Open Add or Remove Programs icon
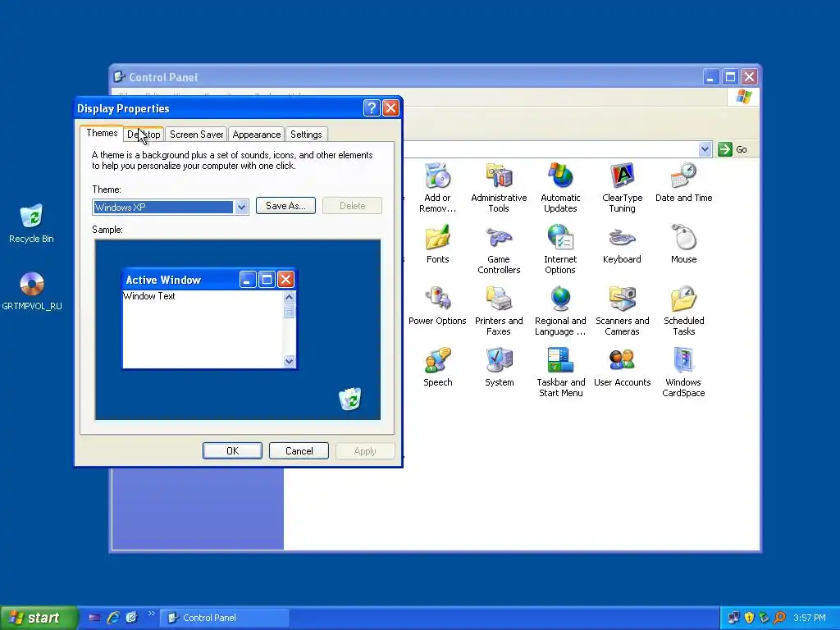This screenshot has width=840, height=630. pyautogui.click(x=437, y=176)
